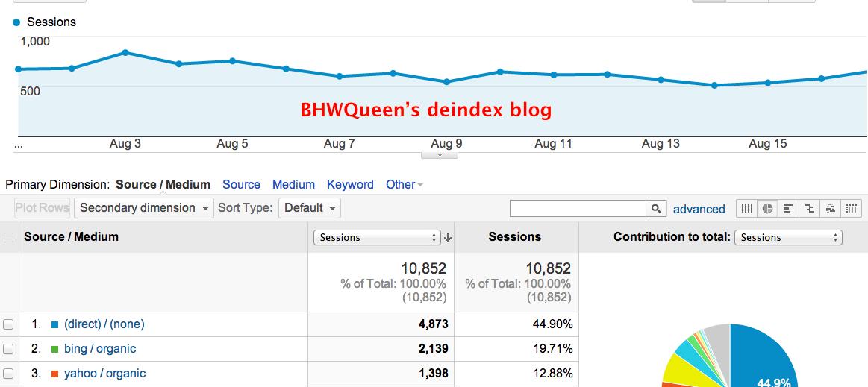Open the advanced filter link
The image size is (868, 387).
(x=699, y=209)
